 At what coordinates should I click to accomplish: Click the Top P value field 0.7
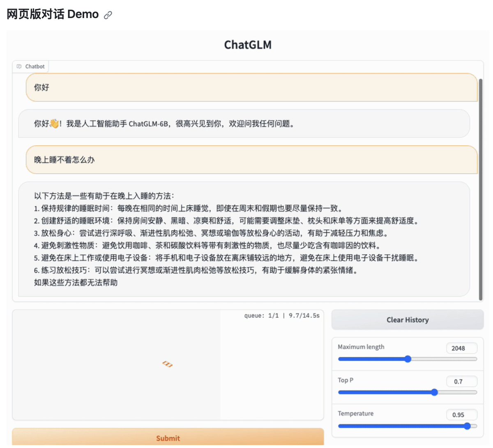click(x=462, y=381)
